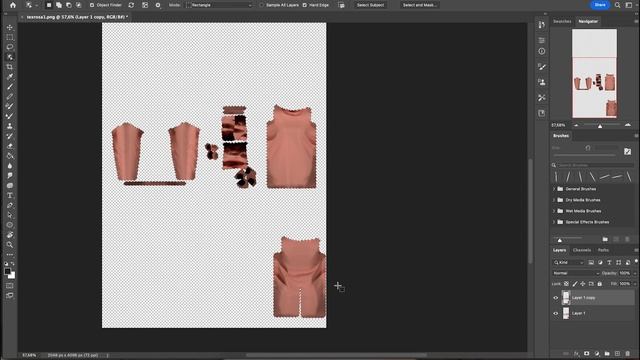This screenshot has width=640, height=360.
Task: Open the layer Fill dropdown arrow
Action: [634, 284]
